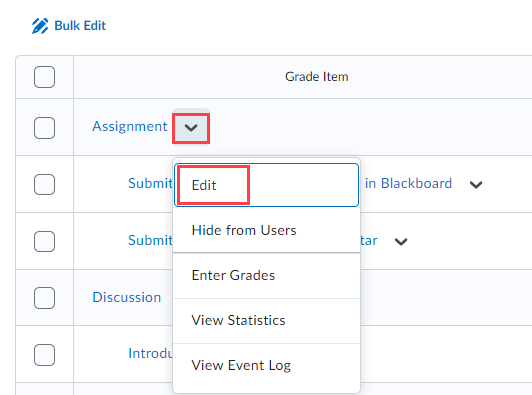532x395 pixels.
Task: Open the Discussion category link
Action: coord(127,297)
